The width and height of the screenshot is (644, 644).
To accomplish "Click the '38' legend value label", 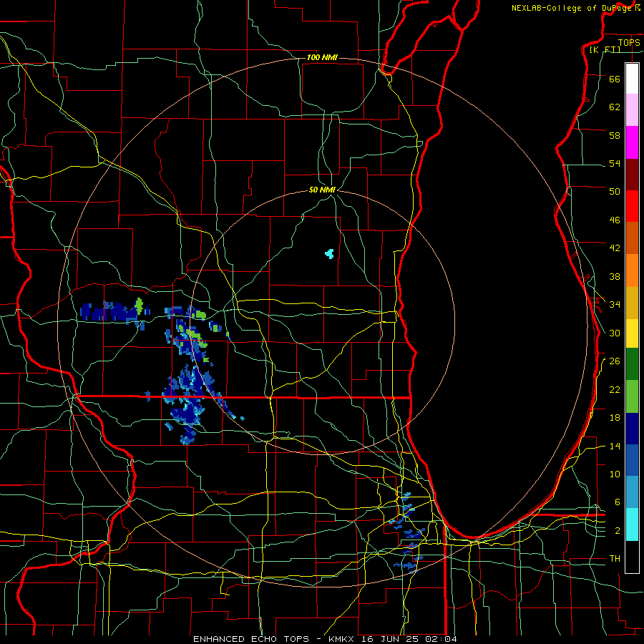I will pos(615,276).
